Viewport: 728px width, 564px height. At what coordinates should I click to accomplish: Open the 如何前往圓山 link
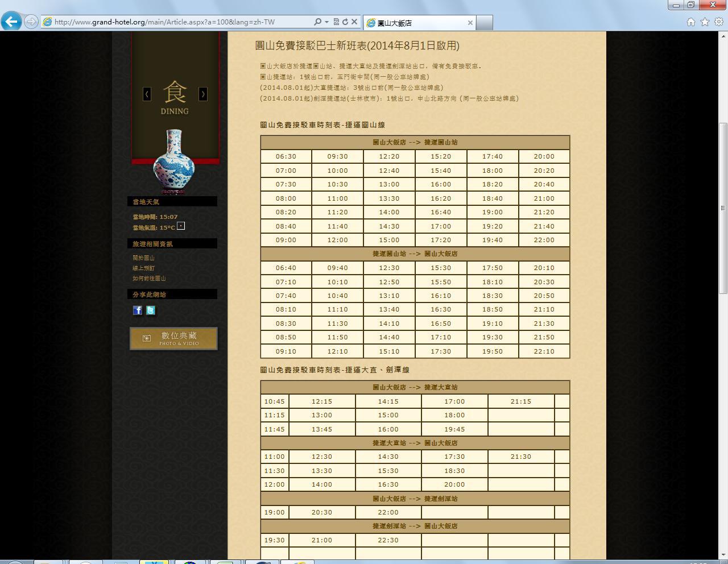pyautogui.click(x=149, y=278)
